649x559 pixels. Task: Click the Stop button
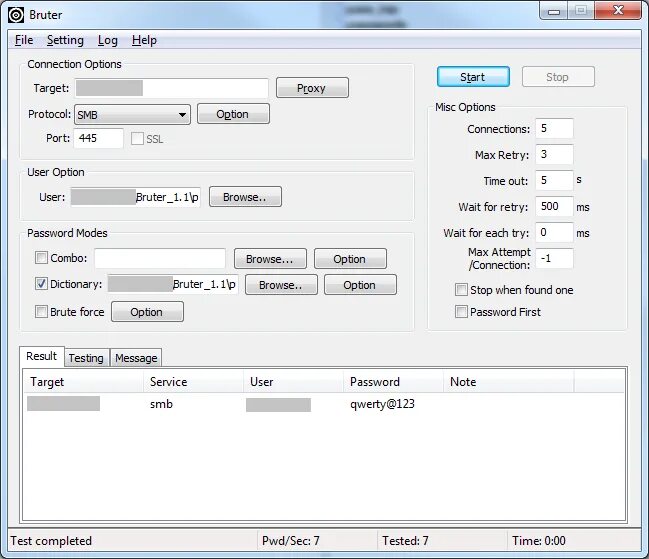[x=558, y=77]
